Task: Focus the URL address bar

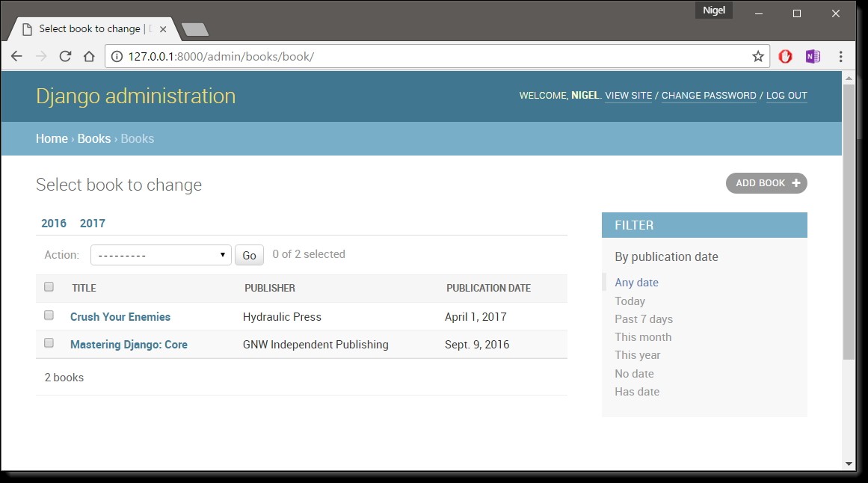Action: pyautogui.click(x=434, y=57)
